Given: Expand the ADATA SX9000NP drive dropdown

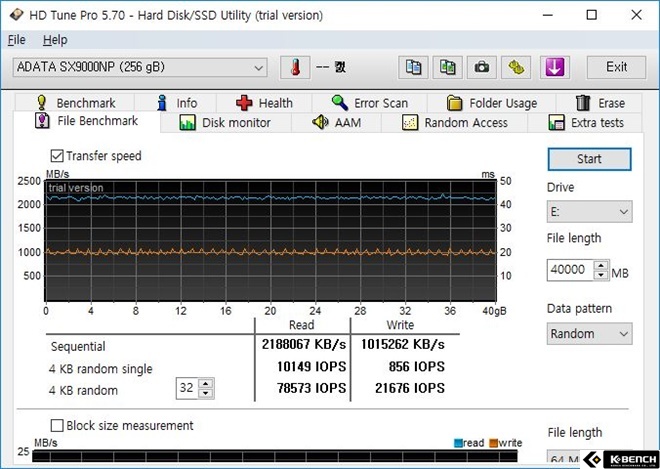Looking at the screenshot, I should coord(140,67).
